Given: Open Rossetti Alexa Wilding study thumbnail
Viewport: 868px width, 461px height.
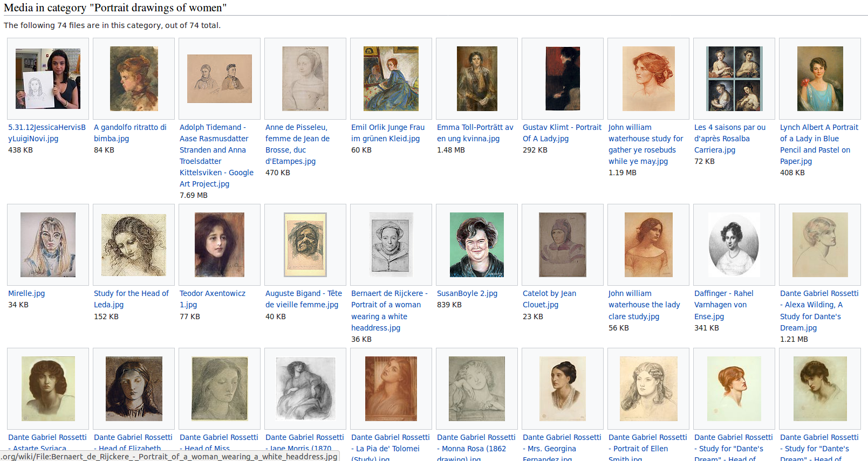Looking at the screenshot, I should pyautogui.click(x=820, y=245).
